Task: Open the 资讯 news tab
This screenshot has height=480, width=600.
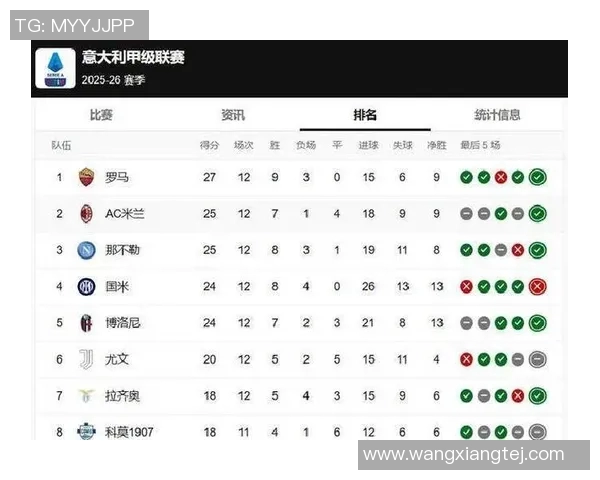Action: 233,115
